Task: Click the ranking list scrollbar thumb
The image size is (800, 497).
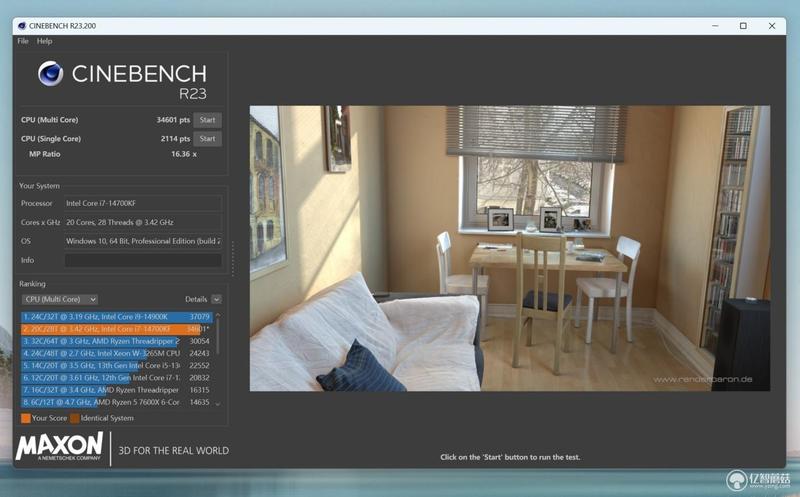Action: 218,337
